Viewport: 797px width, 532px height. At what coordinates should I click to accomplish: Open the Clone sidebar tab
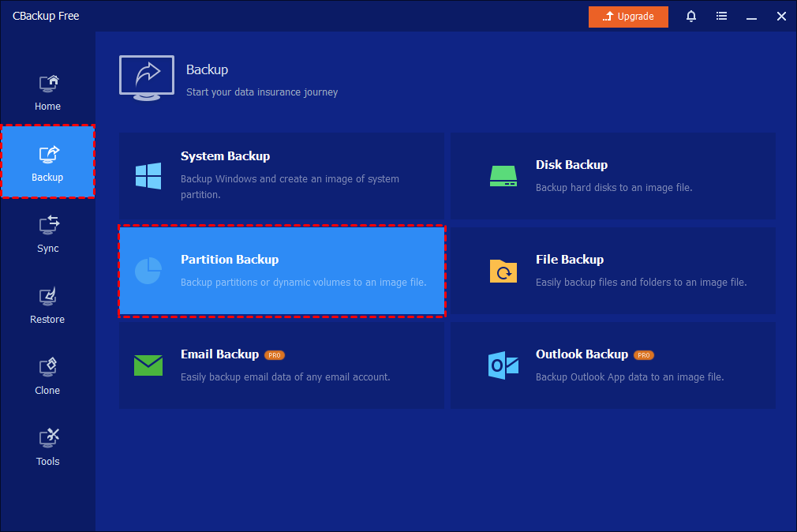pos(47,377)
